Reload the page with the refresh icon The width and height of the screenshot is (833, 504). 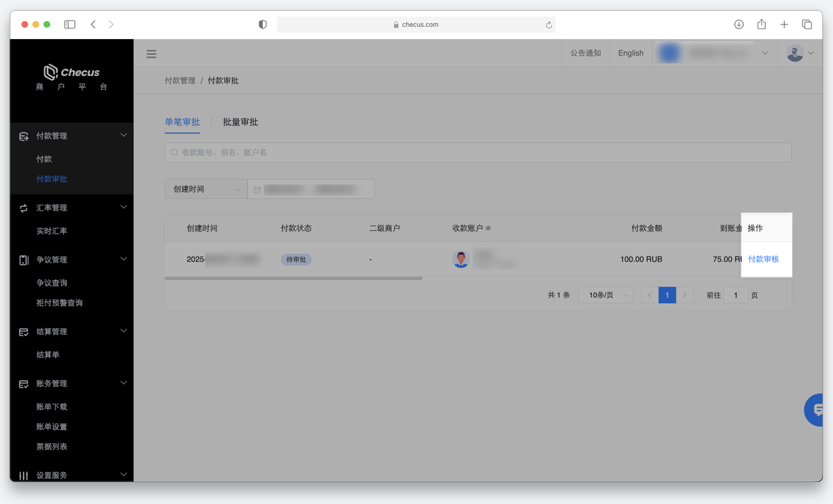pos(549,25)
